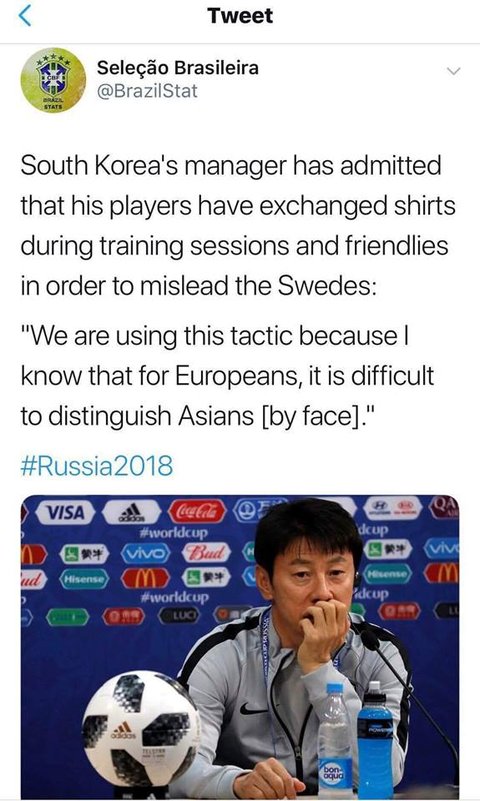Click the quoted manager statement text
480x801 pixels.
(227, 375)
